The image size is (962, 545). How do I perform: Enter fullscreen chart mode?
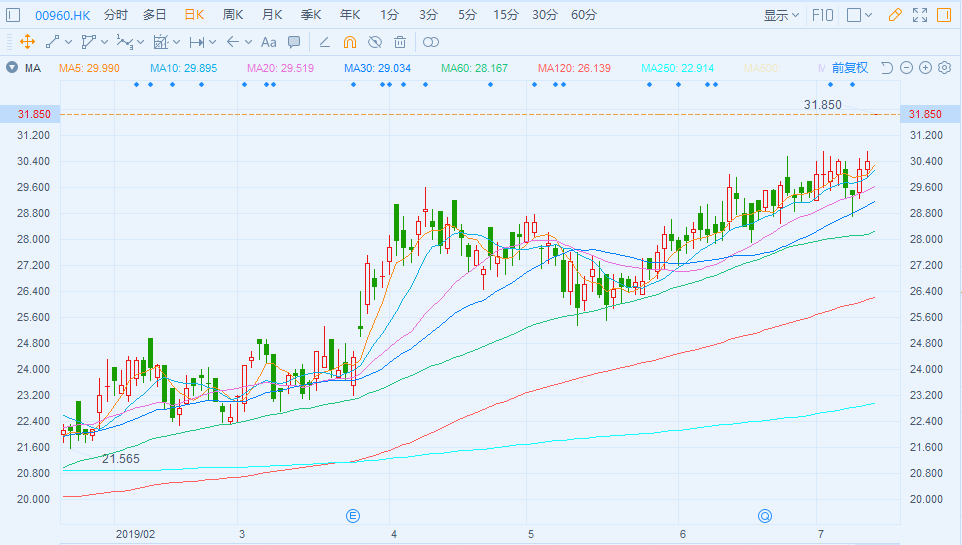coord(920,15)
